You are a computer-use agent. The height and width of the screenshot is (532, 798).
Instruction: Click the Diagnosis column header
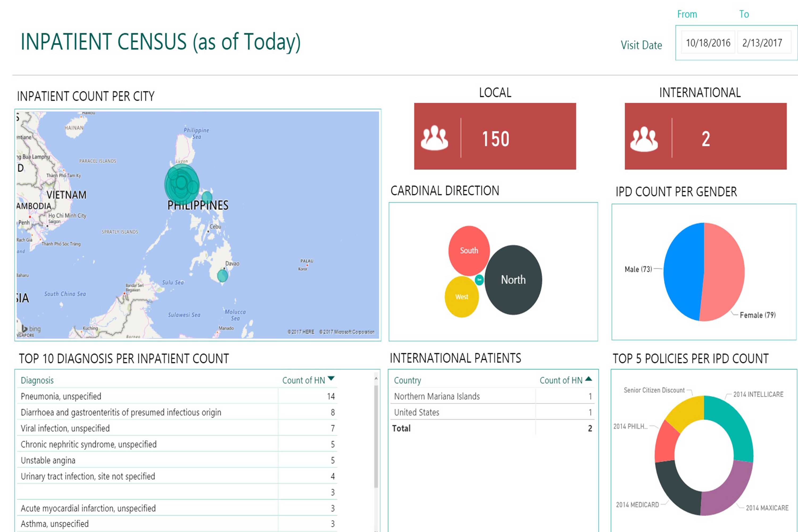point(37,380)
